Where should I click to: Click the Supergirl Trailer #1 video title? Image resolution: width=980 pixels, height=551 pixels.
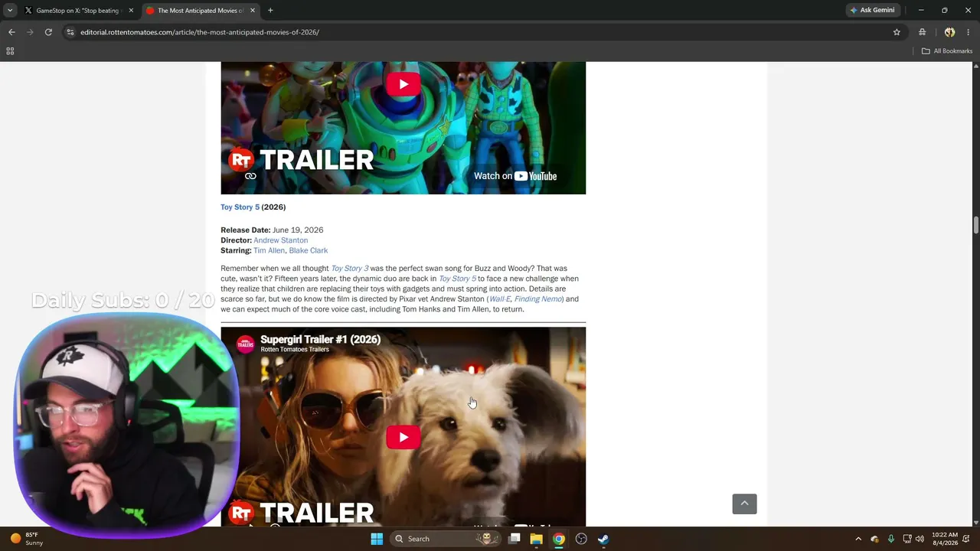pyautogui.click(x=320, y=340)
